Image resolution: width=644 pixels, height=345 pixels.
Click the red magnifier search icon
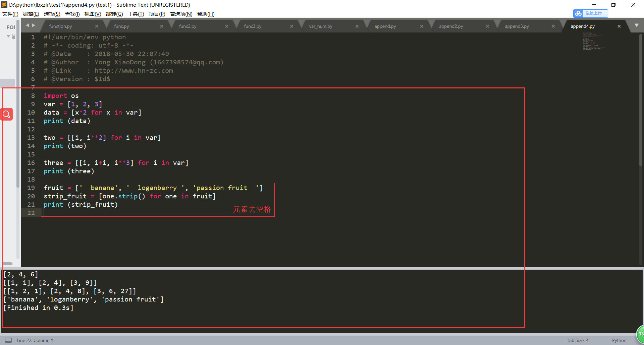[x=7, y=114]
